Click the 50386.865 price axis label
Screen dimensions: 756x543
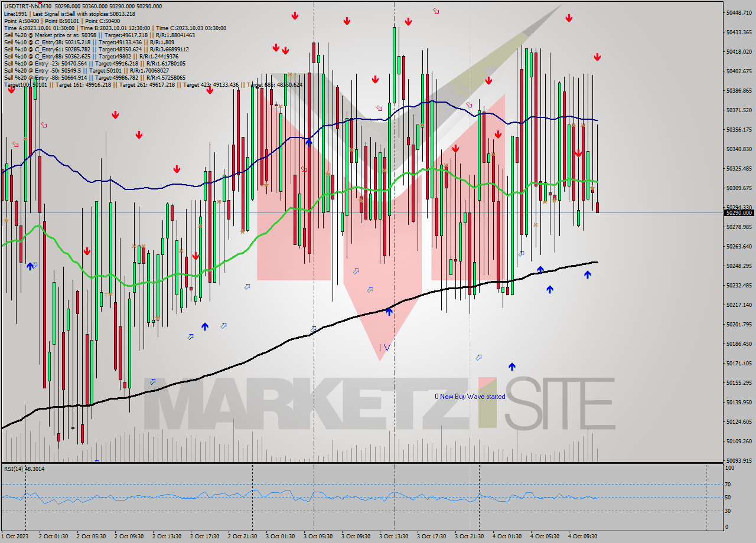739,90
